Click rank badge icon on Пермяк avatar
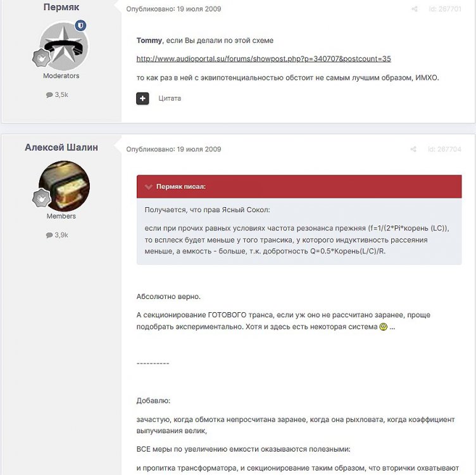476x475 pixels. point(41,58)
